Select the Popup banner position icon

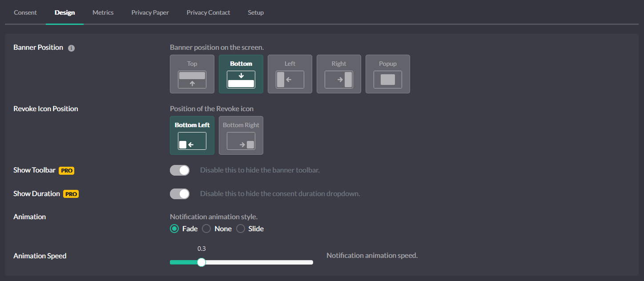(x=387, y=74)
